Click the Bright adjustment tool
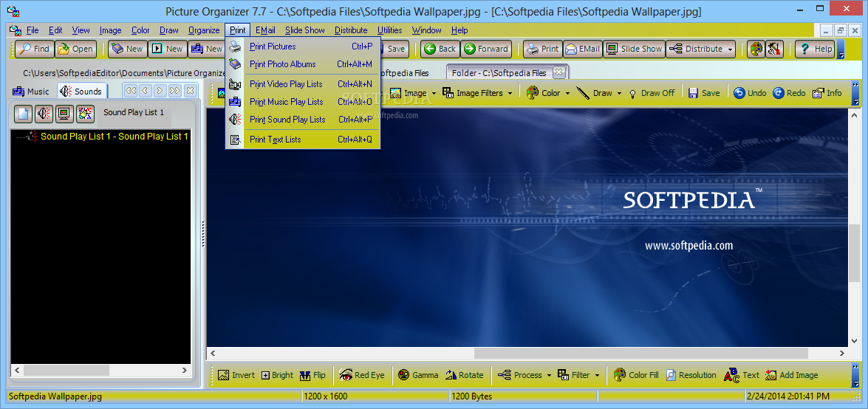This screenshot has height=409, width=868. [x=277, y=375]
